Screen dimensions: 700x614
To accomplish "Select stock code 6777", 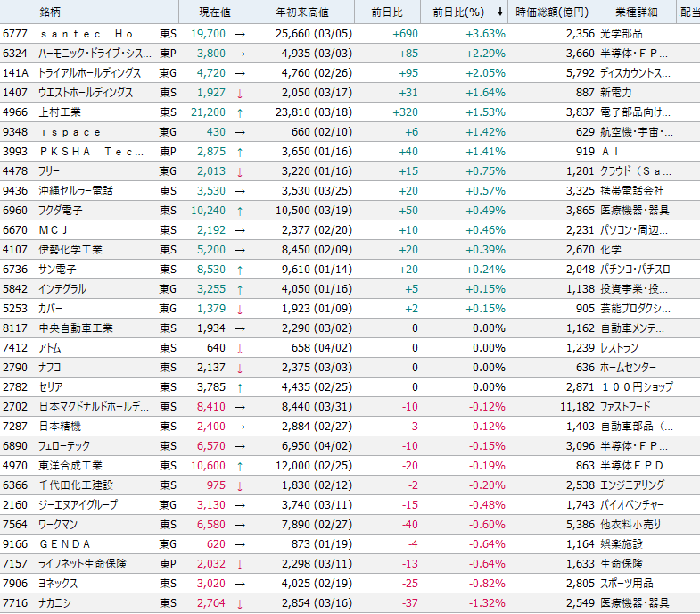I will [15, 34].
